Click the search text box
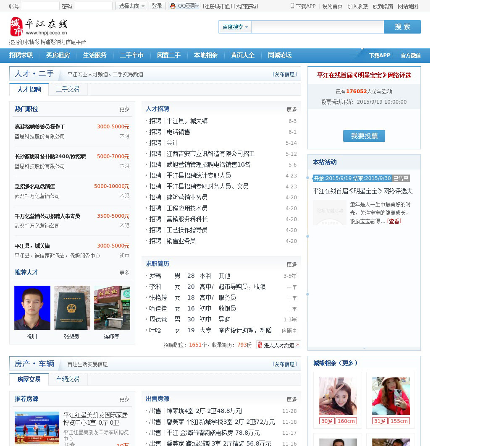 [x=318, y=27]
